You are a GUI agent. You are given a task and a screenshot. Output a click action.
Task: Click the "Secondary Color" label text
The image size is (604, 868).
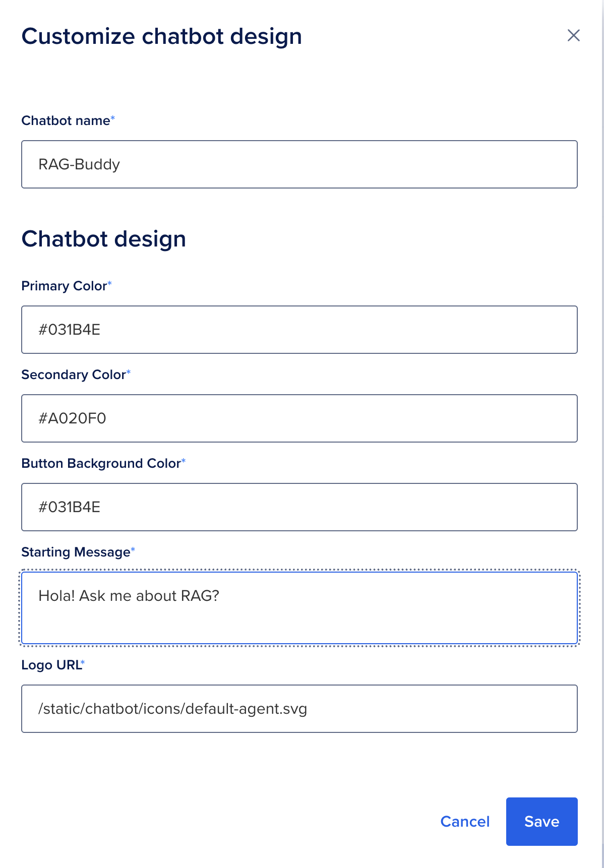point(73,375)
